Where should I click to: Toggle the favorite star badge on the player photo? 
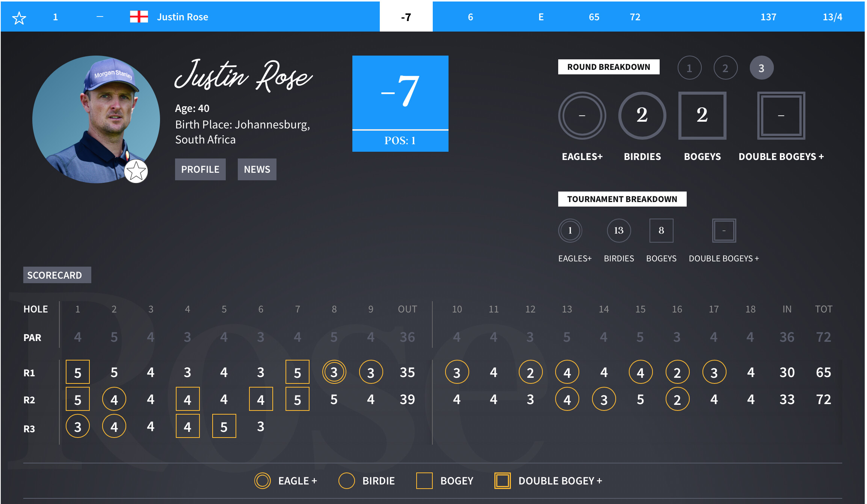(x=136, y=171)
